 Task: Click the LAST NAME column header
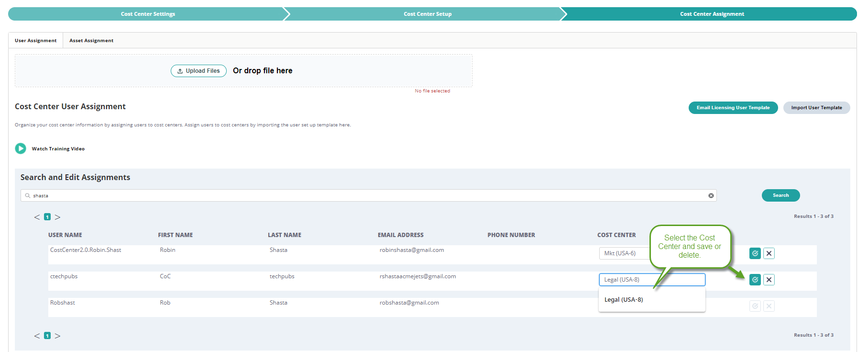(285, 235)
